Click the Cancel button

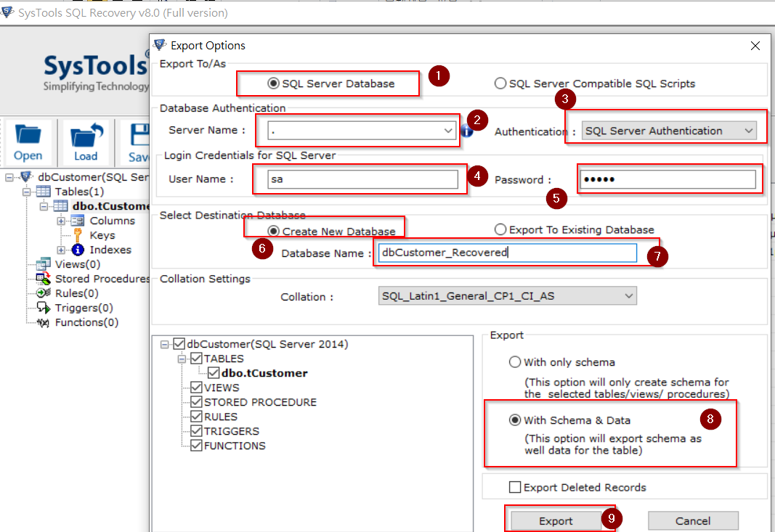pyautogui.click(x=693, y=520)
